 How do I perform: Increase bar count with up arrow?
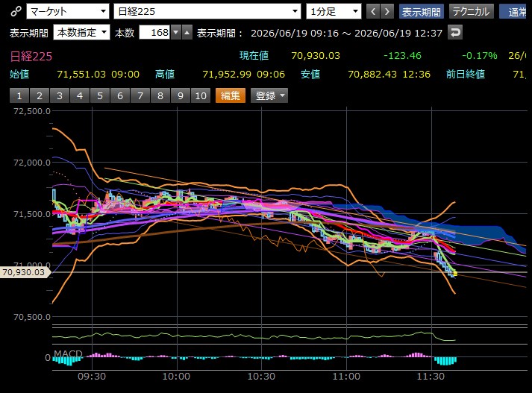point(187,33)
